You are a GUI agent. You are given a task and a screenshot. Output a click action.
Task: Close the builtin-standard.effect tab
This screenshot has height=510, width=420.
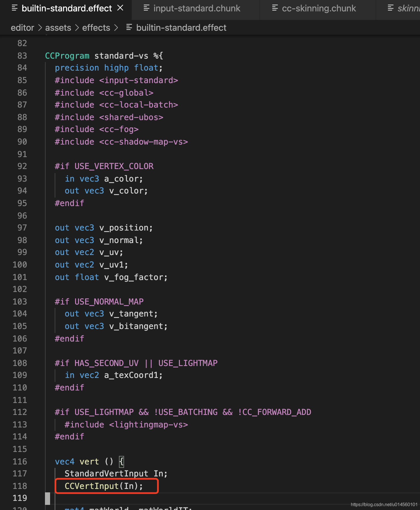tap(120, 8)
